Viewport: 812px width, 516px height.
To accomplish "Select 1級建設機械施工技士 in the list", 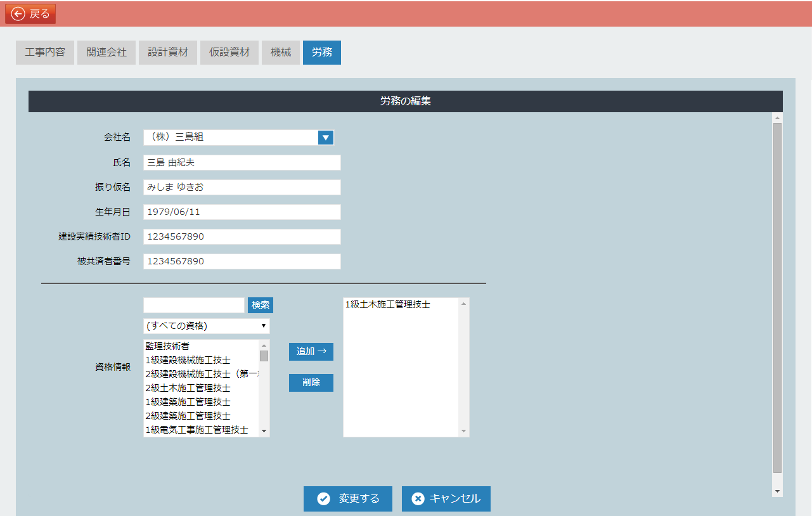I will (x=202, y=360).
